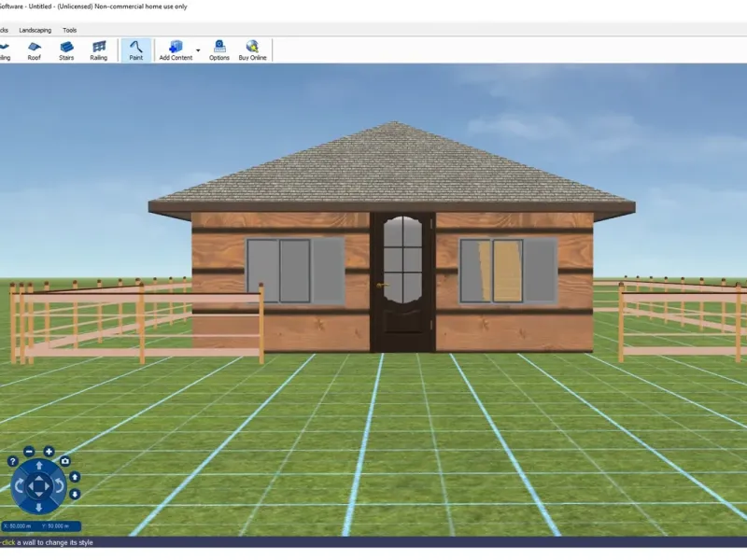Click the X 50.000 m coordinate readout
The width and height of the screenshot is (747, 560).
[18, 526]
